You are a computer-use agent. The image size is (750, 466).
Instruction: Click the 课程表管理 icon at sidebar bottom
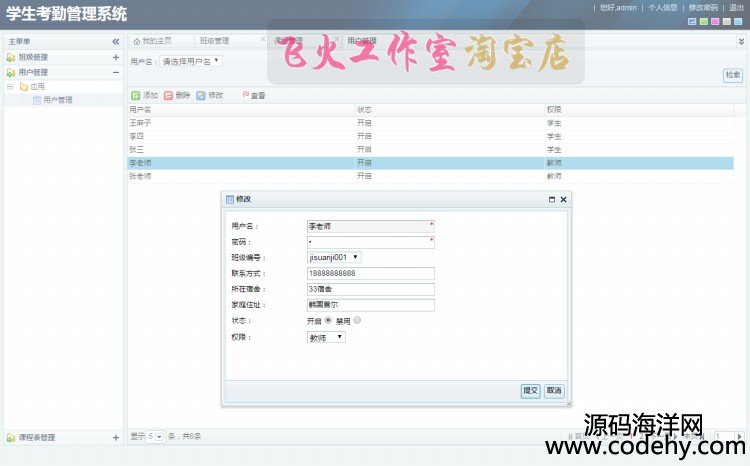(11, 438)
